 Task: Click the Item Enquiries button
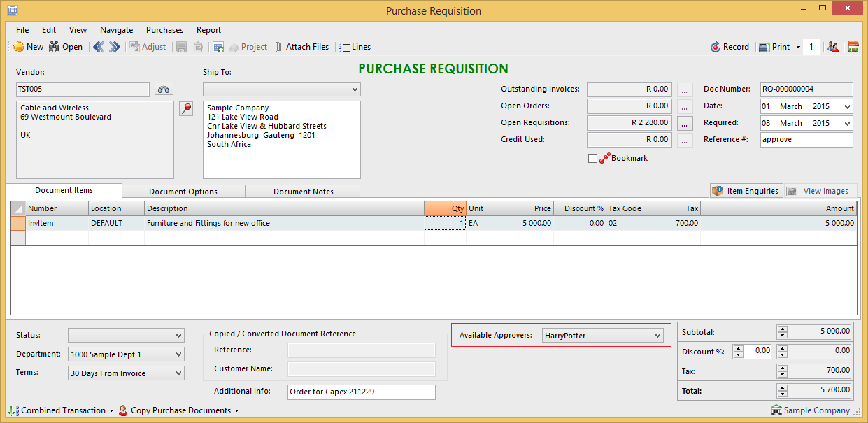click(x=746, y=191)
